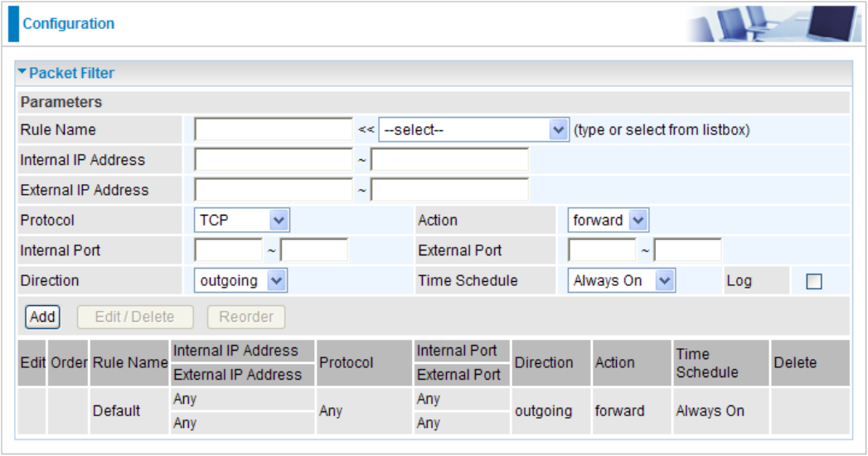This screenshot has width=868, height=456.
Task: Click the Reorder button
Action: [246, 317]
